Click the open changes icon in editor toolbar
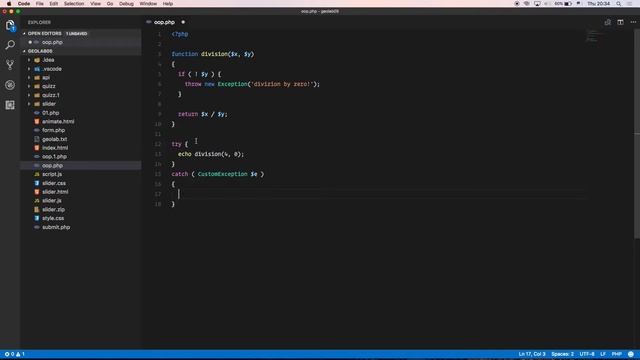The width and height of the screenshot is (640, 360). (608, 22)
